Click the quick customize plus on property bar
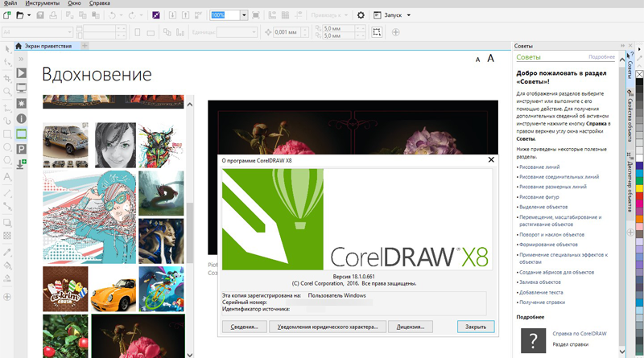This screenshot has height=358, width=644. click(395, 32)
